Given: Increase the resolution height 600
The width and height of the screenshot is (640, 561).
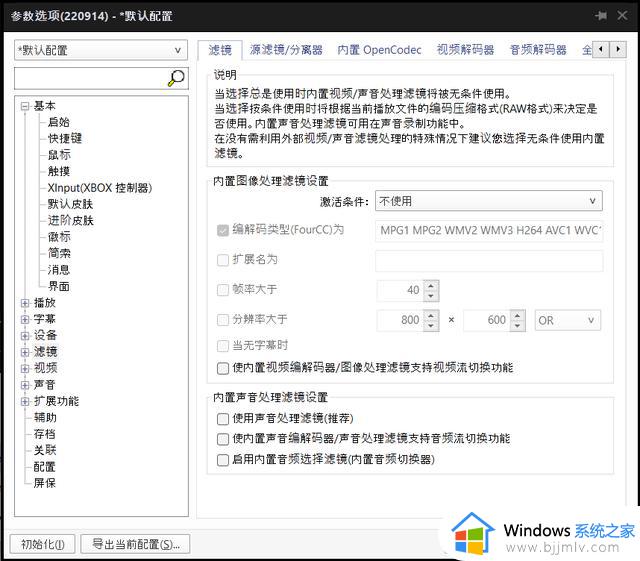Looking at the screenshot, I should tap(518, 315).
